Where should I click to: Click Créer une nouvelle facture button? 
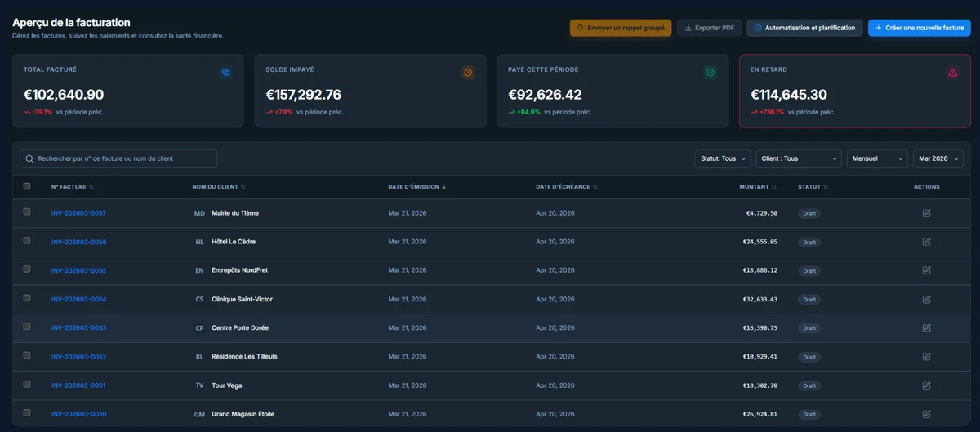919,28
